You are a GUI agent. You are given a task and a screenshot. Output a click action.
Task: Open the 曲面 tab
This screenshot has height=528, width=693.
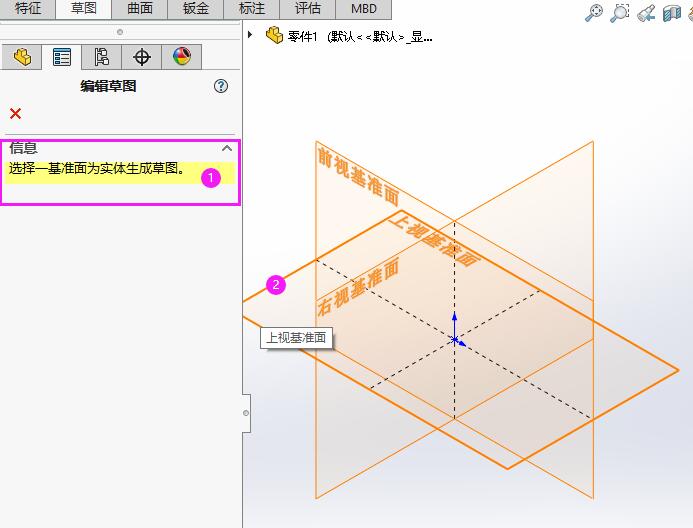pyautogui.click(x=140, y=9)
